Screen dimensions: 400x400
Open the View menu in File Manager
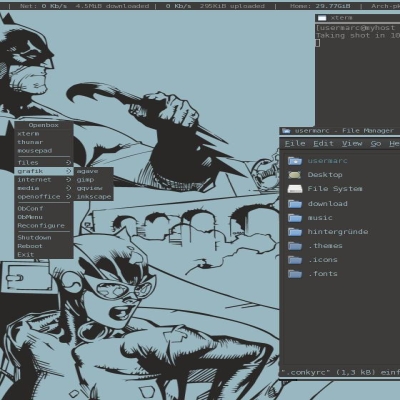pos(352,143)
